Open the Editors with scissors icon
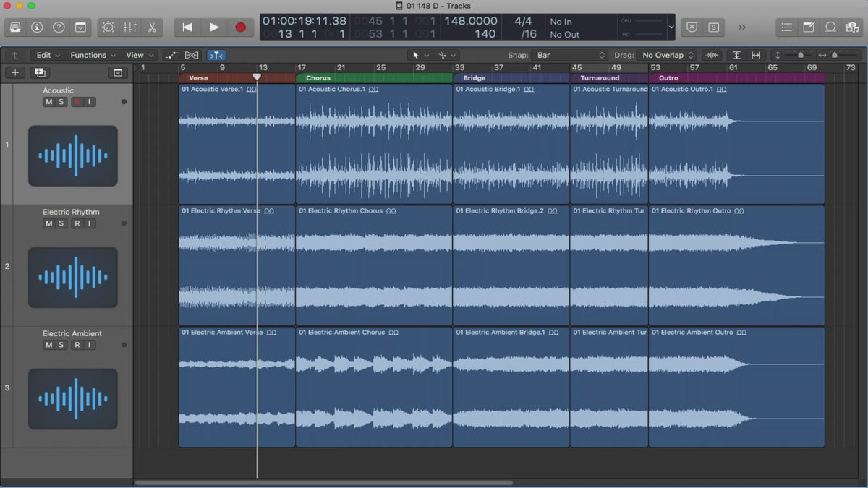Viewport: 868px width, 488px height. (x=152, y=27)
